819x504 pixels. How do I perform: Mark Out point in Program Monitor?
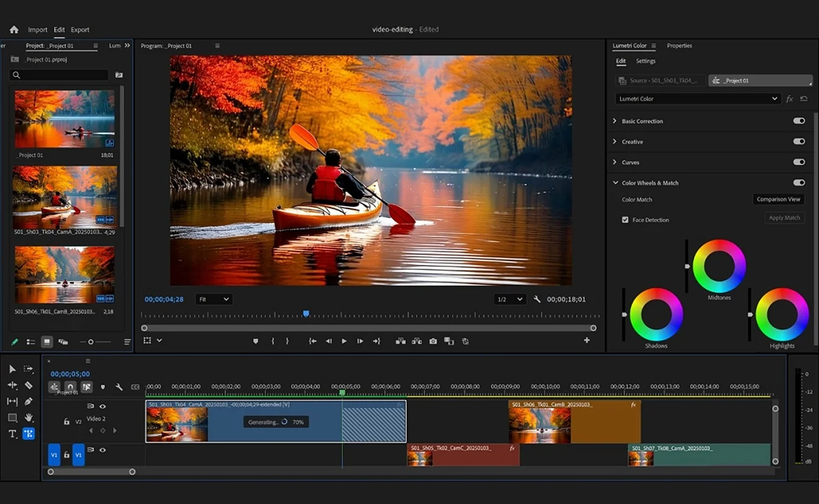[x=287, y=341]
